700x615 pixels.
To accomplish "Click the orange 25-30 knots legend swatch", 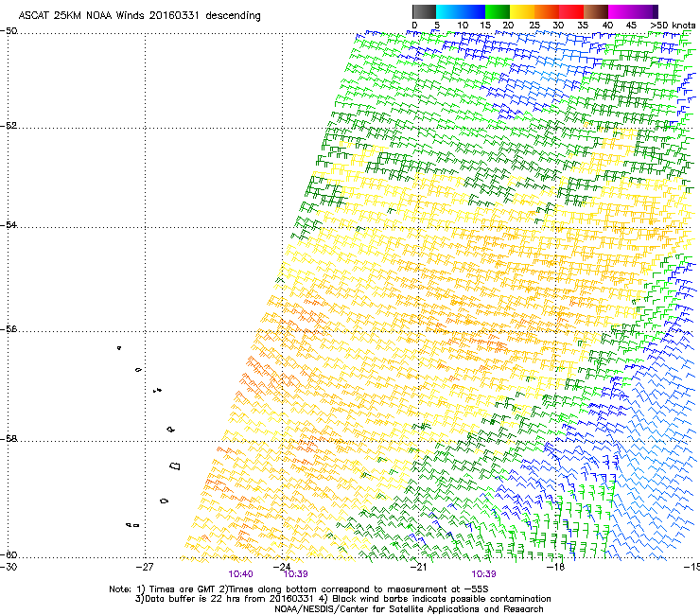I will [x=547, y=11].
